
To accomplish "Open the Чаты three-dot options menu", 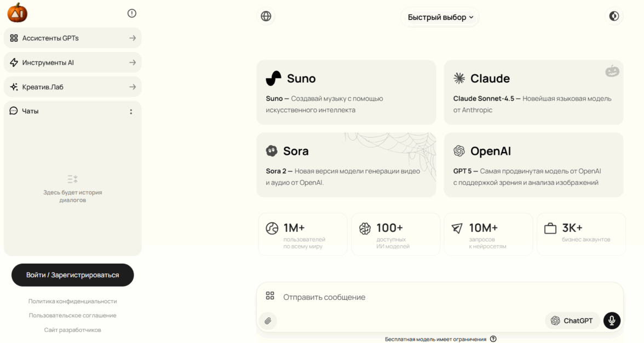I will (131, 112).
